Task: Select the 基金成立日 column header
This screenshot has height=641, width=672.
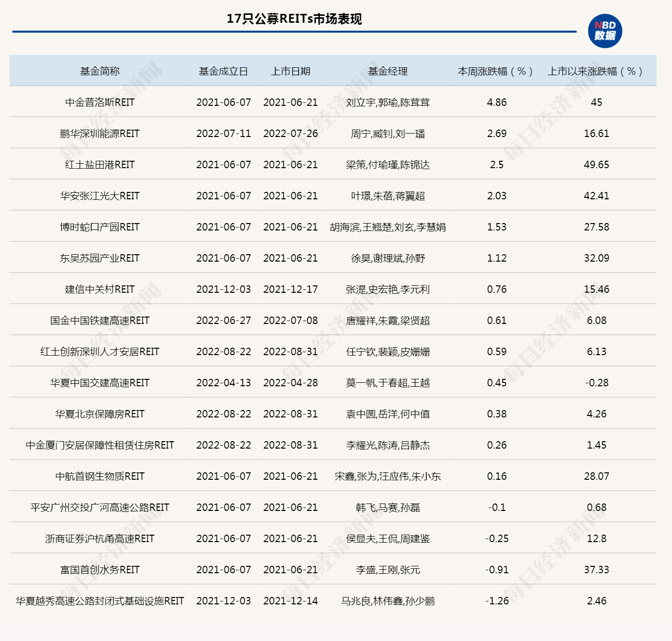Action: [224, 71]
